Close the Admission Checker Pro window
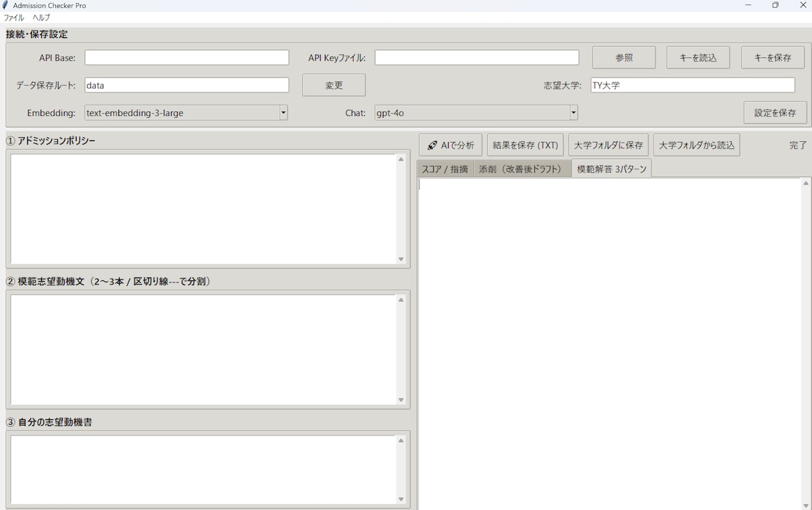The height and width of the screenshot is (510, 812). tap(803, 5)
